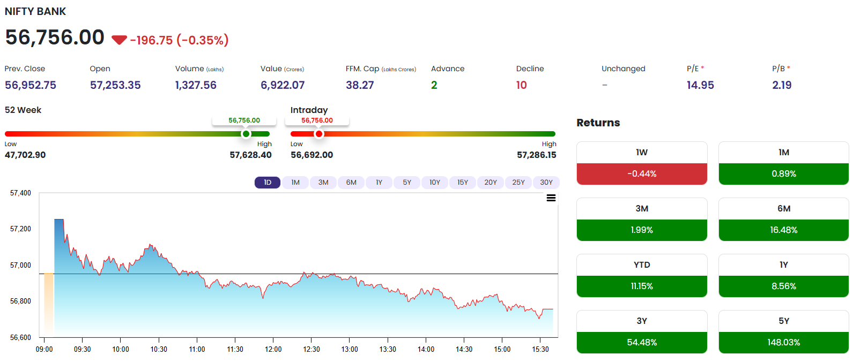Click the Intraday label
Image resolution: width=868 pixels, height=363 pixels.
click(x=309, y=110)
